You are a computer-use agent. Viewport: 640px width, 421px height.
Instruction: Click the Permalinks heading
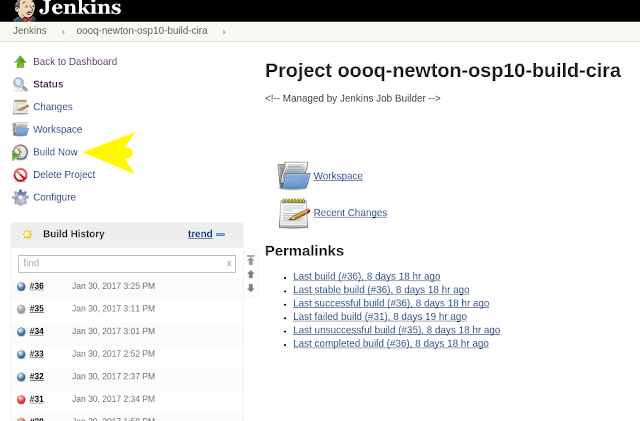point(304,251)
